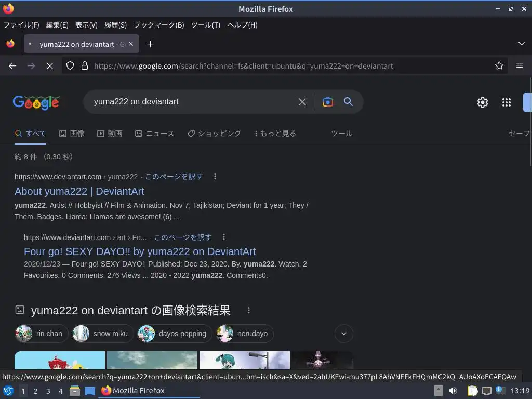
Task: Open first image thumbnail with red-haired character
Action: pos(60,361)
